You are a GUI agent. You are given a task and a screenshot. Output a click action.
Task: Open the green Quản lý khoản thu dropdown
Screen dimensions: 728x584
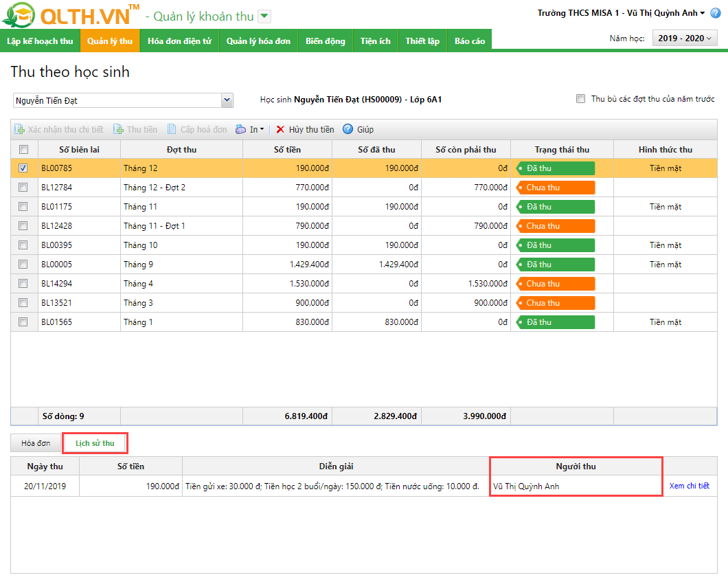click(264, 16)
